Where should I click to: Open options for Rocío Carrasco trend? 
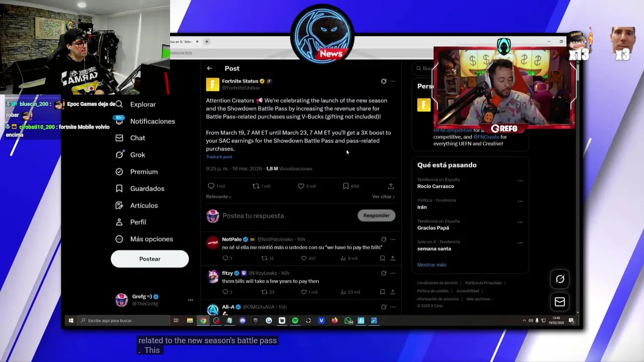[x=520, y=180]
